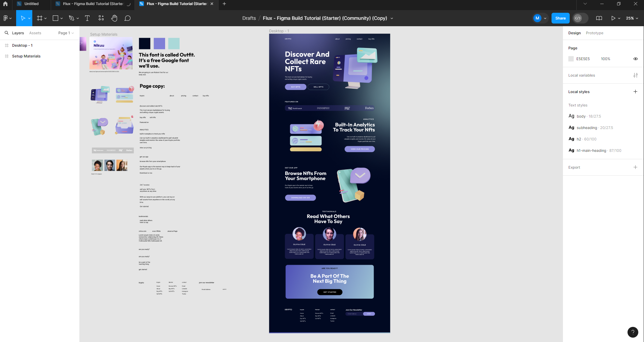Open Move tool options dropdown
Screen dimensions: 644x342
29,18
